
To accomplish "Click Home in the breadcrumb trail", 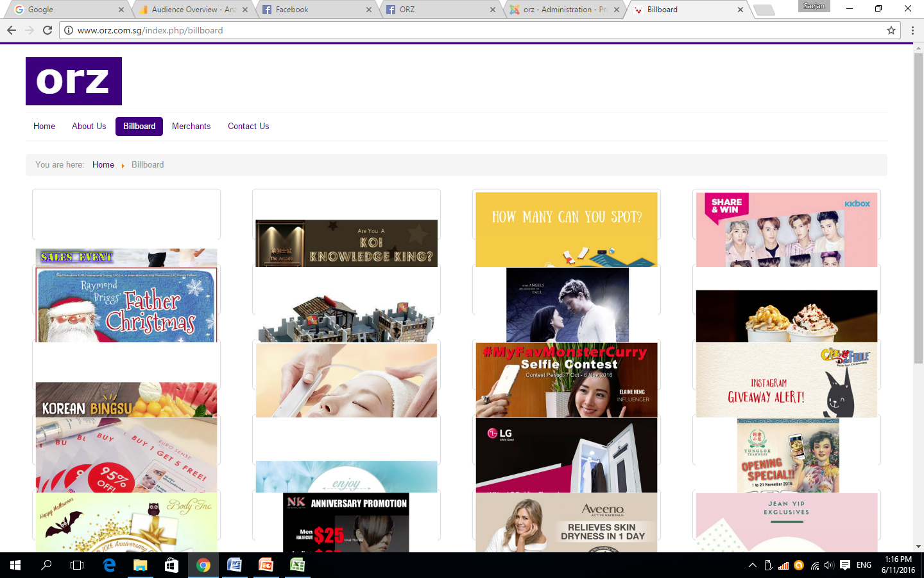I will [x=103, y=165].
